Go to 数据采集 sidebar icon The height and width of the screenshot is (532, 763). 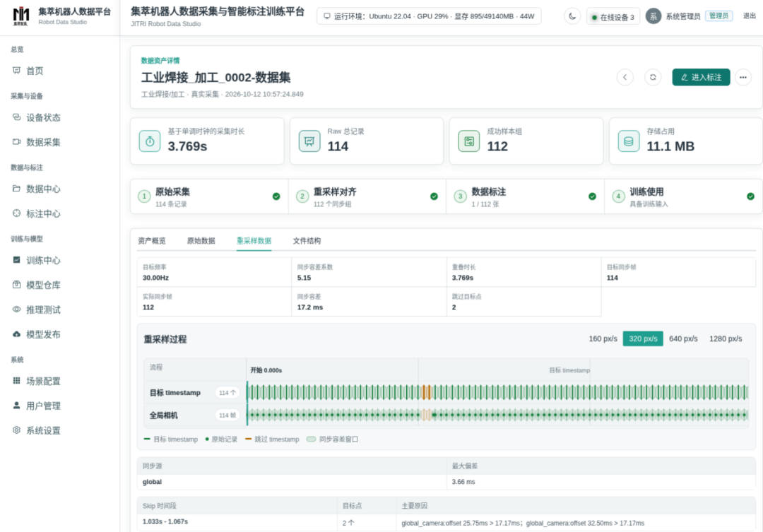[16, 142]
